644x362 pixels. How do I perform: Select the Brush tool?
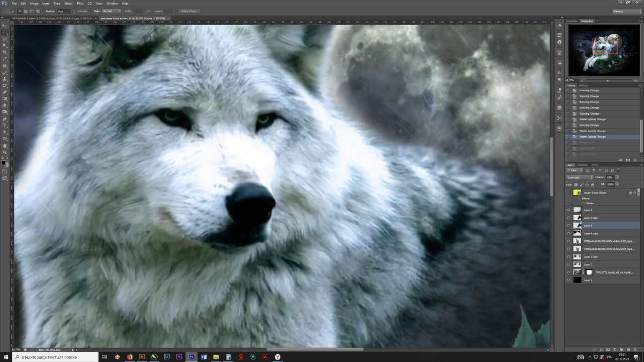pyautogui.click(x=5, y=72)
